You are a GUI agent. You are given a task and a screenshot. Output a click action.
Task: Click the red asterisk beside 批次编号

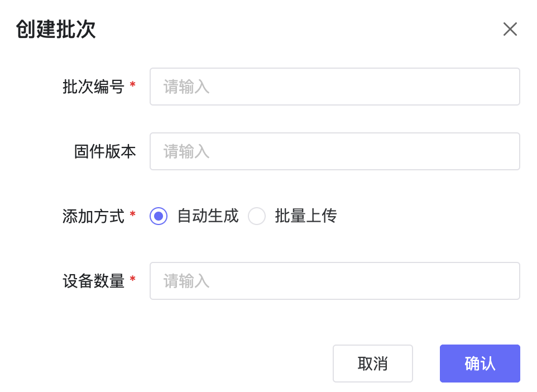coord(133,84)
